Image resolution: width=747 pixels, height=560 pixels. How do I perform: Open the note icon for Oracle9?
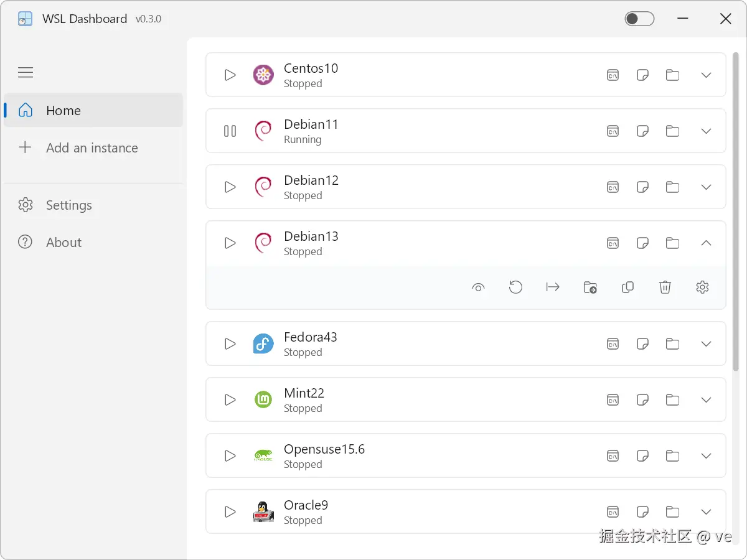click(x=643, y=512)
